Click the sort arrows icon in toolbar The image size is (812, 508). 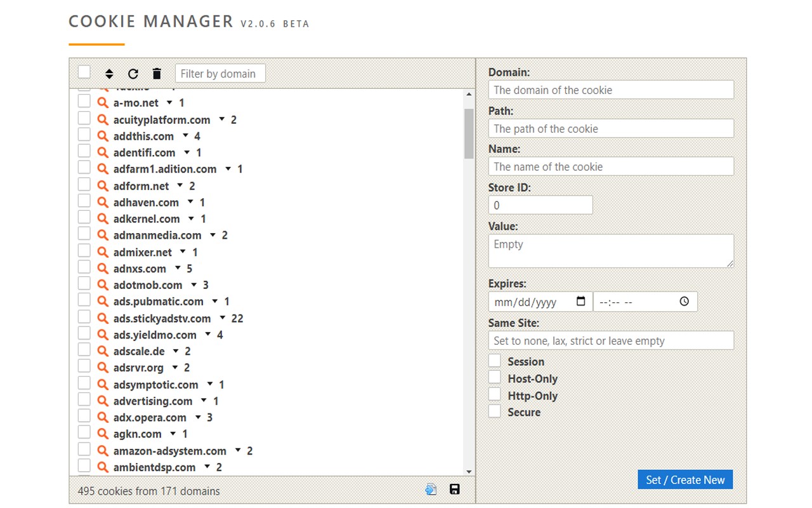click(109, 74)
